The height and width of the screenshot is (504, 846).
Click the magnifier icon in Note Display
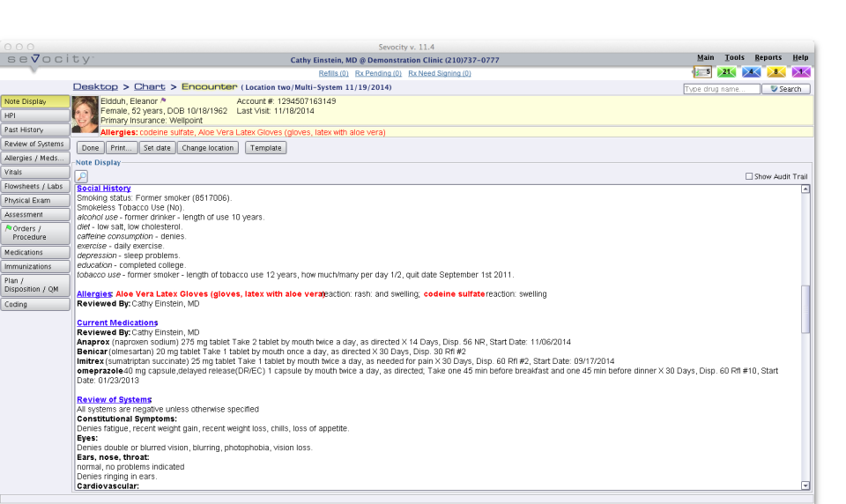pyautogui.click(x=81, y=176)
